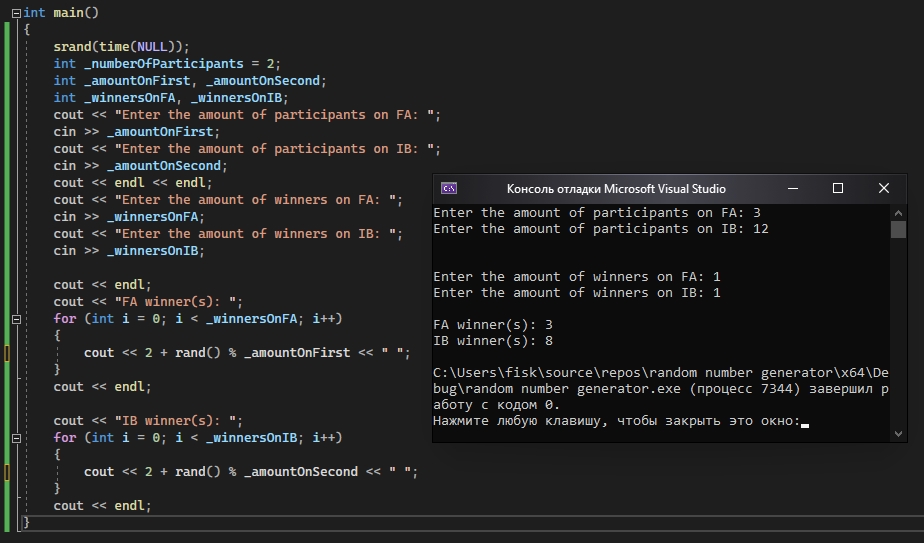Place cursor on the cin >> _winnersOnIB line
924x543 pixels.
click(129, 251)
